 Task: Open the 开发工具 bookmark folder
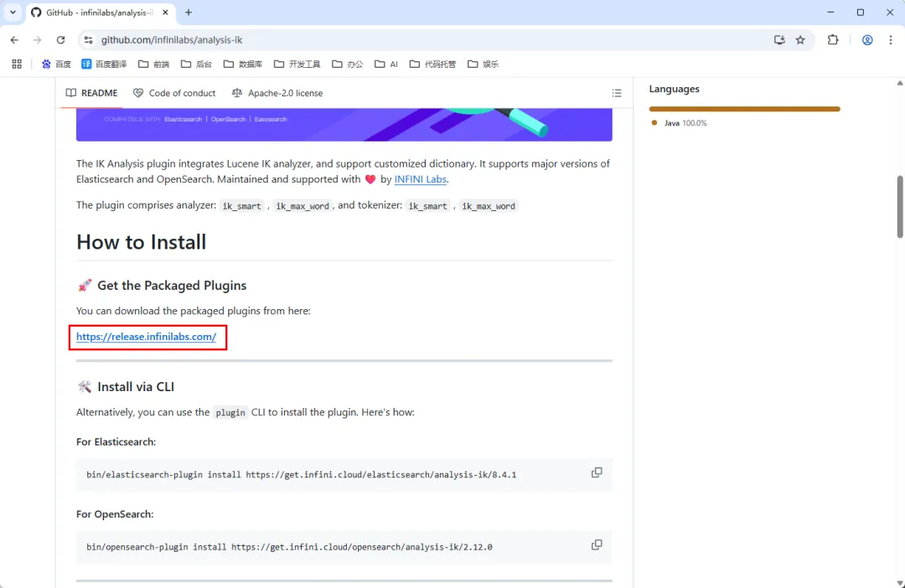[x=297, y=64]
